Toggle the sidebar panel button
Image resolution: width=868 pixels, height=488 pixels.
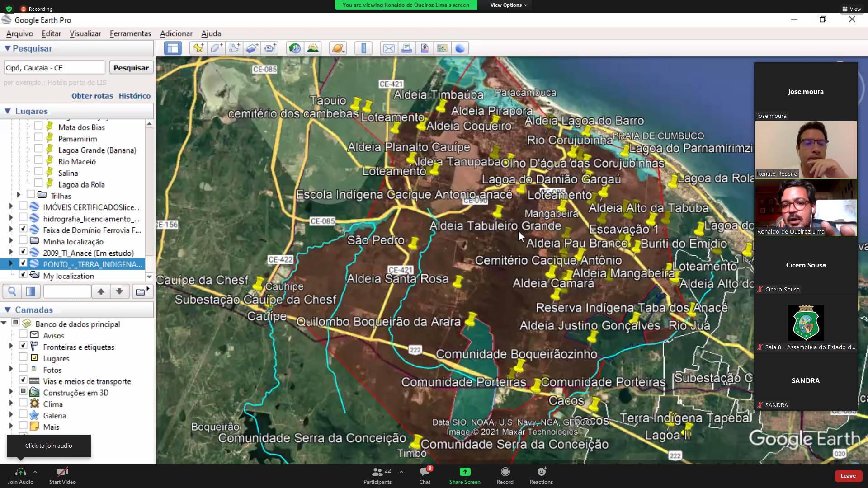tap(173, 48)
